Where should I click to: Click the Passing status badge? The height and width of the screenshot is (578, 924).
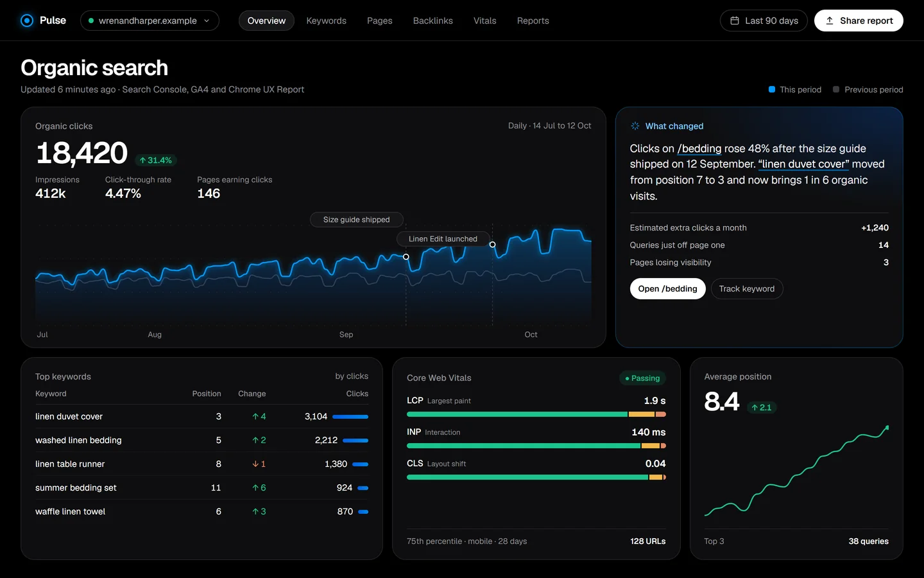click(x=642, y=378)
